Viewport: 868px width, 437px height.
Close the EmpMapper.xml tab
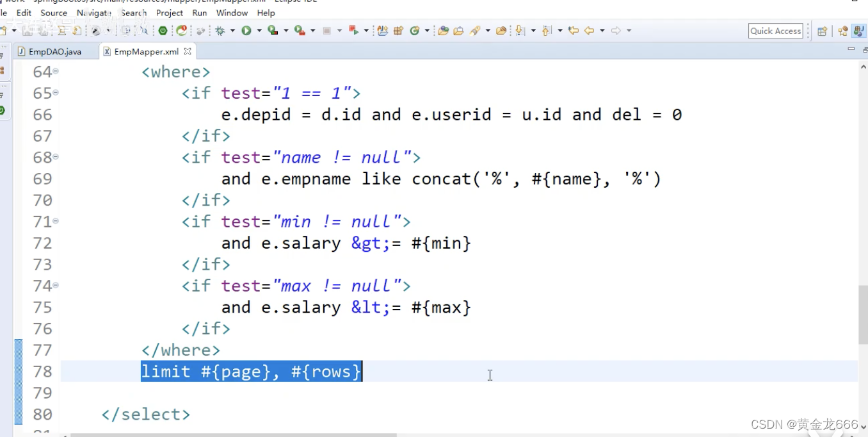(x=188, y=51)
